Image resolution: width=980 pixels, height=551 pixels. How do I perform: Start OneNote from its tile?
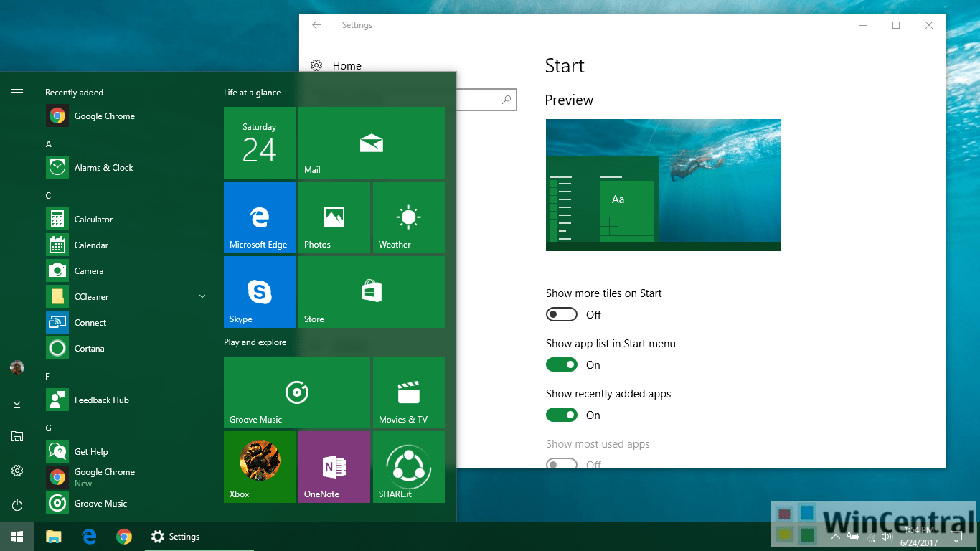pyautogui.click(x=334, y=467)
